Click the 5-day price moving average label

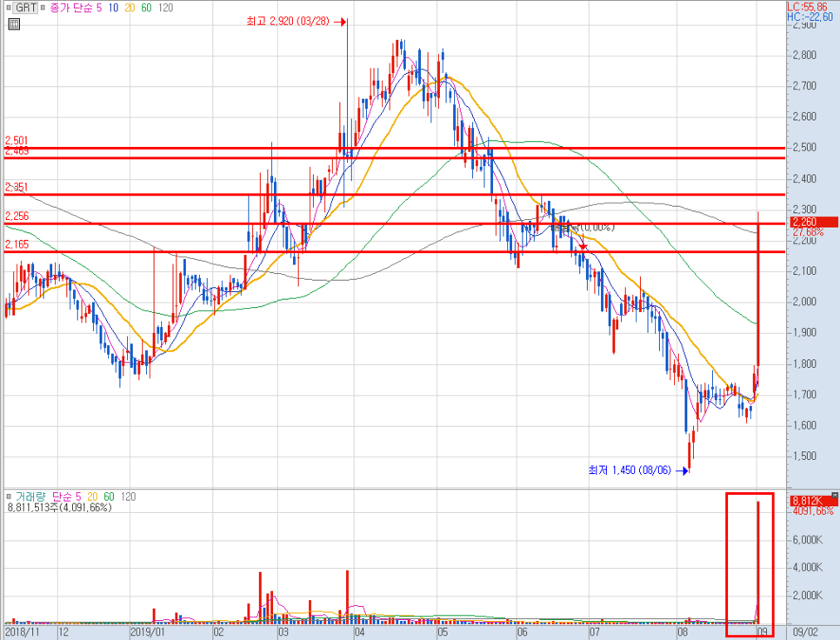[99, 8]
